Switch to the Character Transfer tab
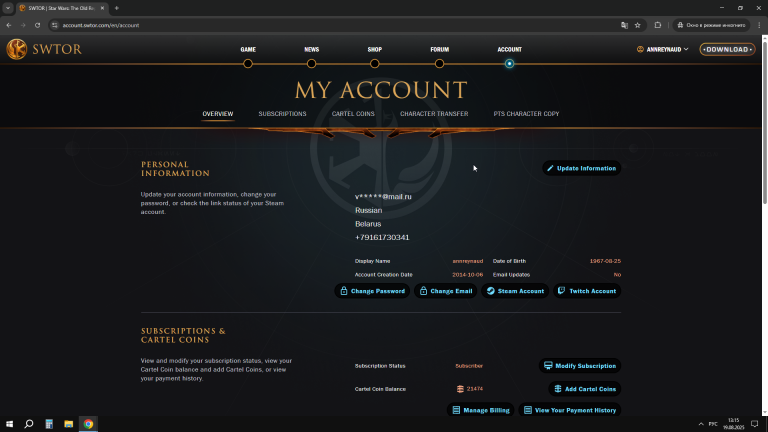768x432 pixels. pyautogui.click(x=434, y=114)
